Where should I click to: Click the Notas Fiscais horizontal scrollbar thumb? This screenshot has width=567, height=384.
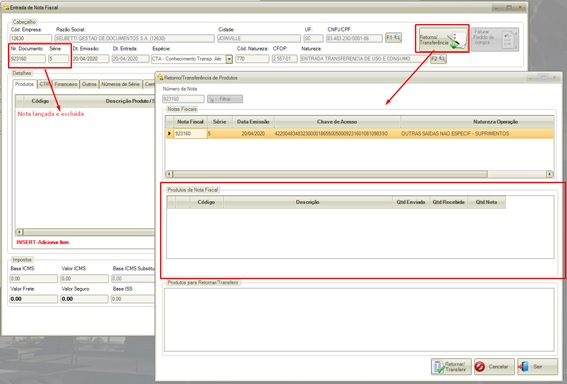pos(330,174)
